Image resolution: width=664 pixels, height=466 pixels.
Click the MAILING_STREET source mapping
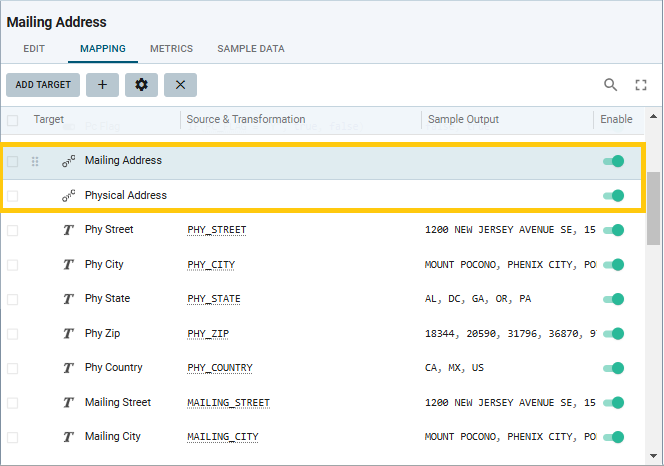pos(228,403)
